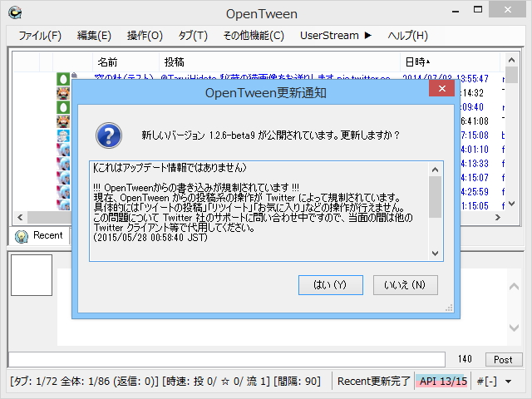532x399 pixels.
Task: Click the #[-] hashtag status label
Action: click(486, 382)
